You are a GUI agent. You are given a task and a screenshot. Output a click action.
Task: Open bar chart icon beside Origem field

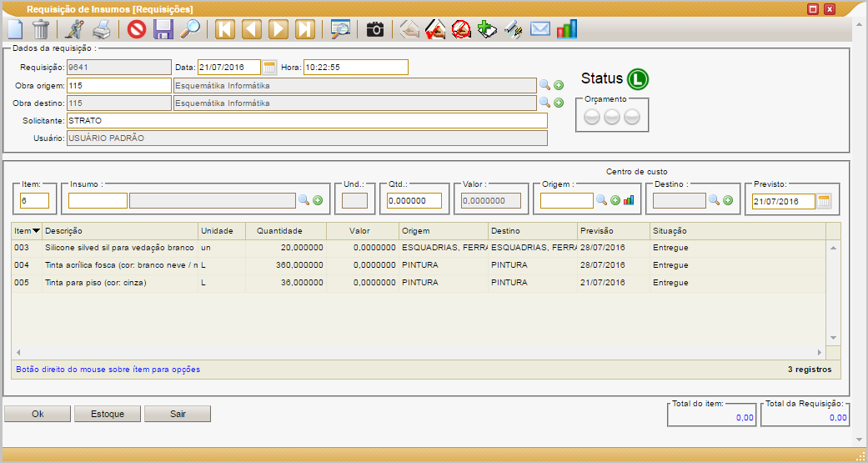click(x=629, y=200)
